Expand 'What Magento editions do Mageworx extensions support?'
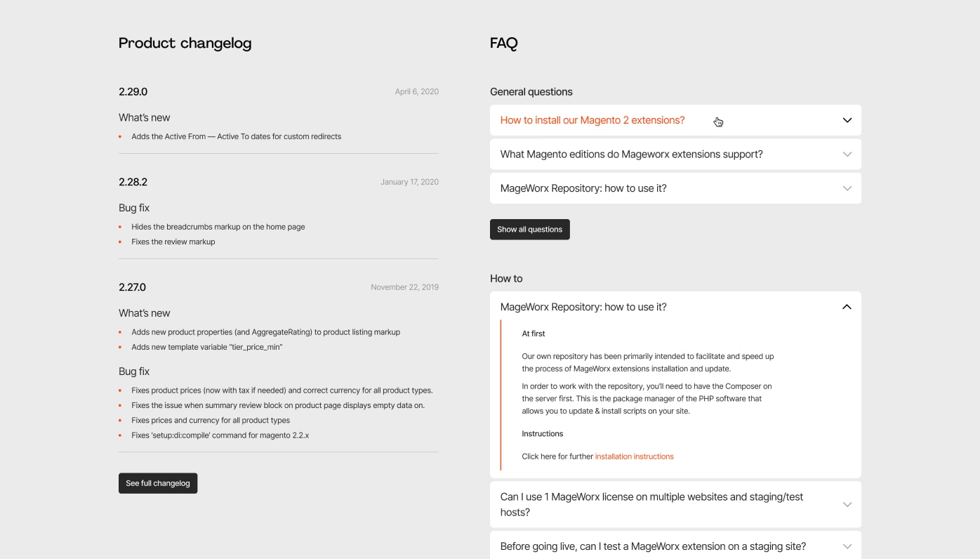Viewport: 980px width, 559px height. click(x=631, y=154)
